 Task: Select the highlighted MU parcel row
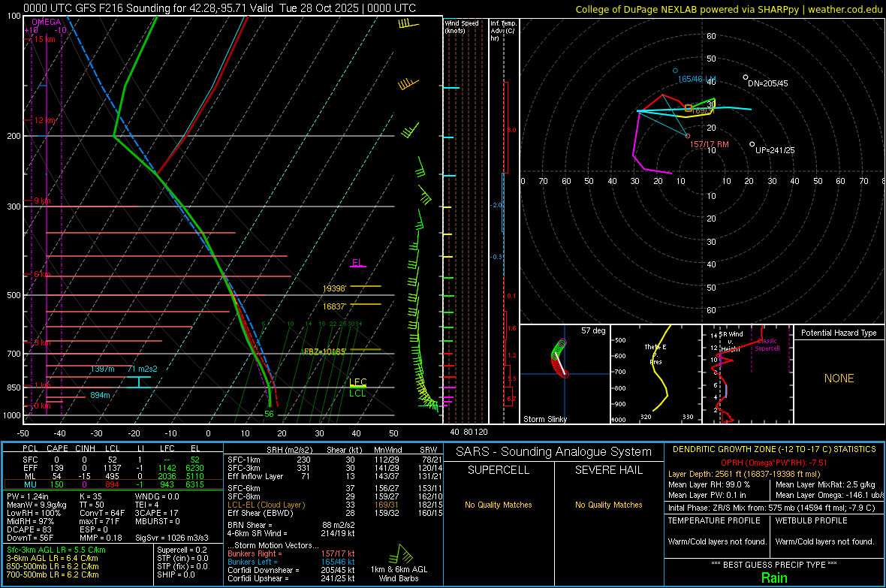pos(113,484)
